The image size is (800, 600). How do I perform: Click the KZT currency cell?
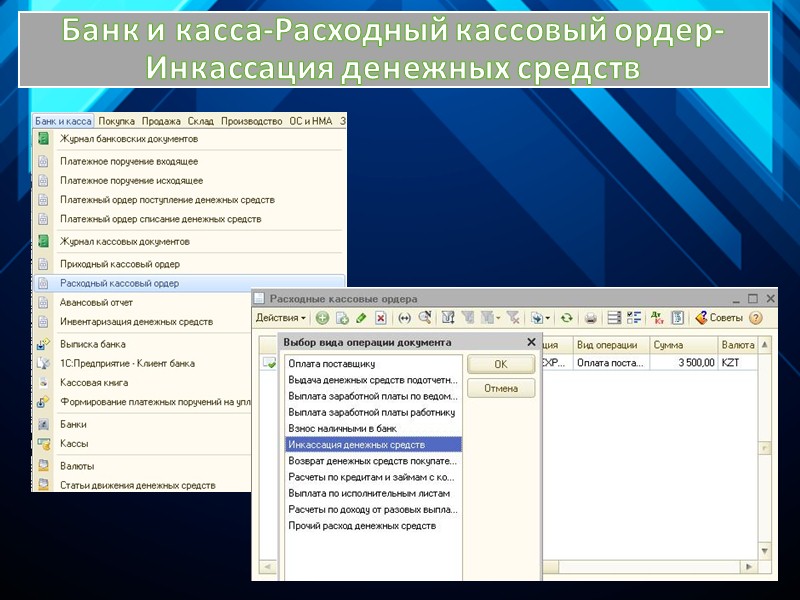[738, 363]
